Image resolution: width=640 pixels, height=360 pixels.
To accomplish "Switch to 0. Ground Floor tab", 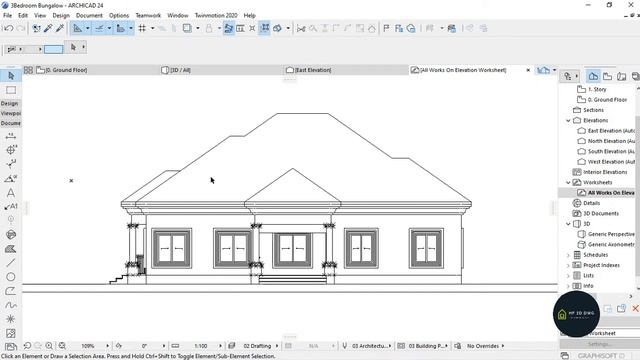I will 91,70.
